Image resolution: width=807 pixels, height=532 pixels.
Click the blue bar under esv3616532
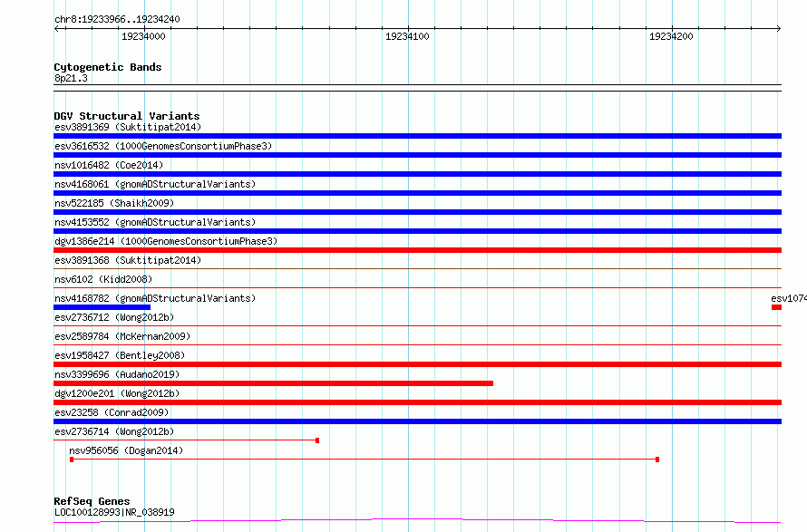[x=417, y=155]
